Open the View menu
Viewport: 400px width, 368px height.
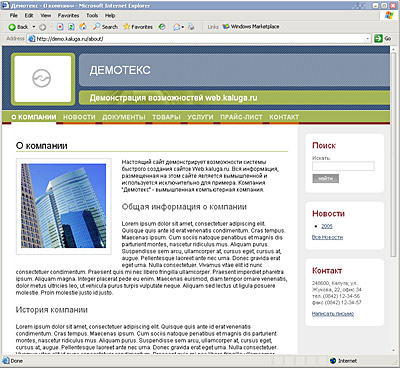46,15
